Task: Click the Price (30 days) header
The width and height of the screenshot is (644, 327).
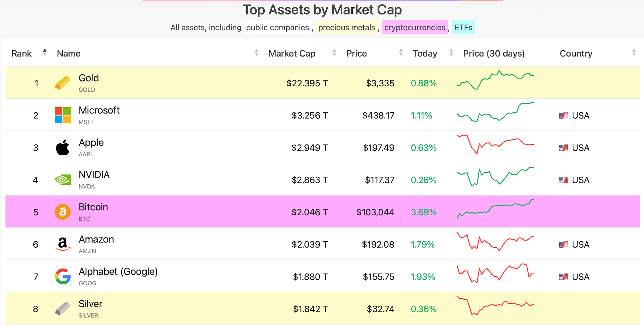Action: coord(494,53)
